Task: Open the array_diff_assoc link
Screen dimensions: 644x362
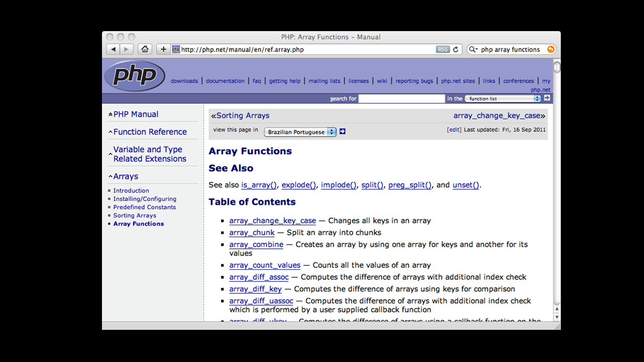Action: coord(259,277)
